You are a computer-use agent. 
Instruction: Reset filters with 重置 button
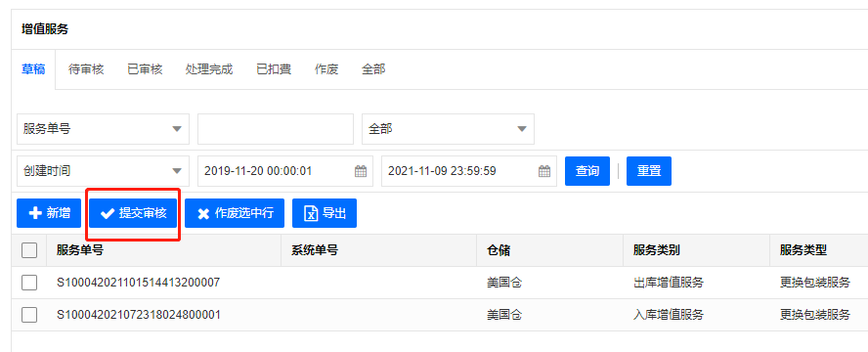point(649,171)
